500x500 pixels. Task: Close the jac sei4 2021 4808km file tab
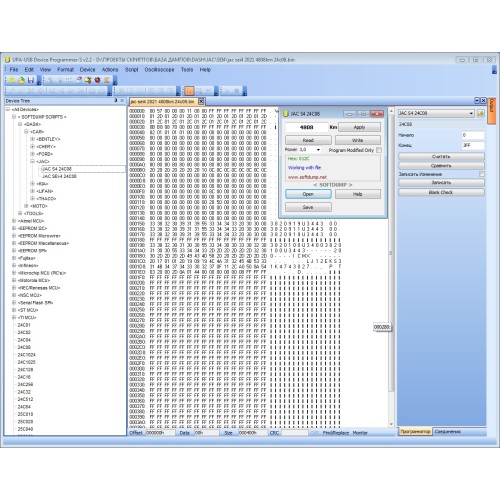point(201,101)
